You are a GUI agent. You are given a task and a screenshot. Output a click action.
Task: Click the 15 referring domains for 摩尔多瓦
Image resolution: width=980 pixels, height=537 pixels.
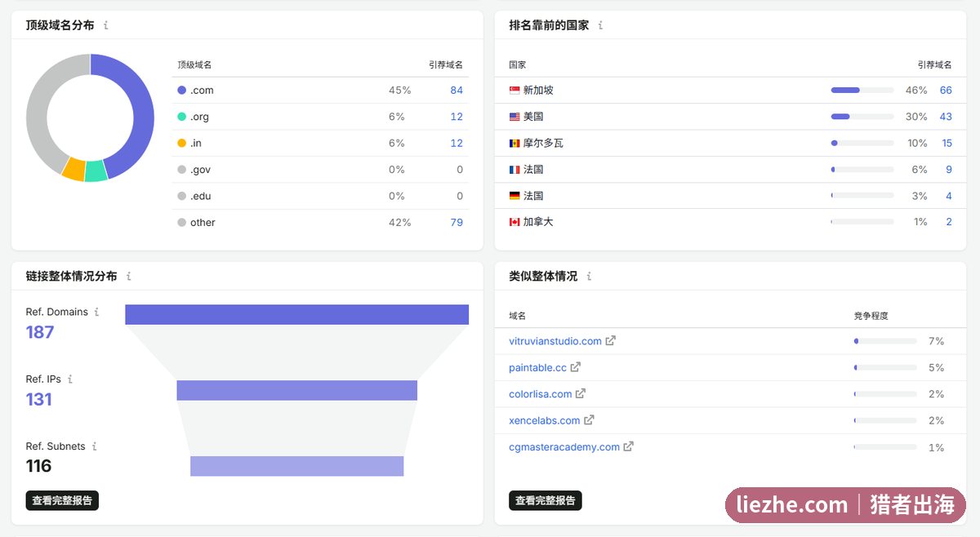click(x=947, y=143)
